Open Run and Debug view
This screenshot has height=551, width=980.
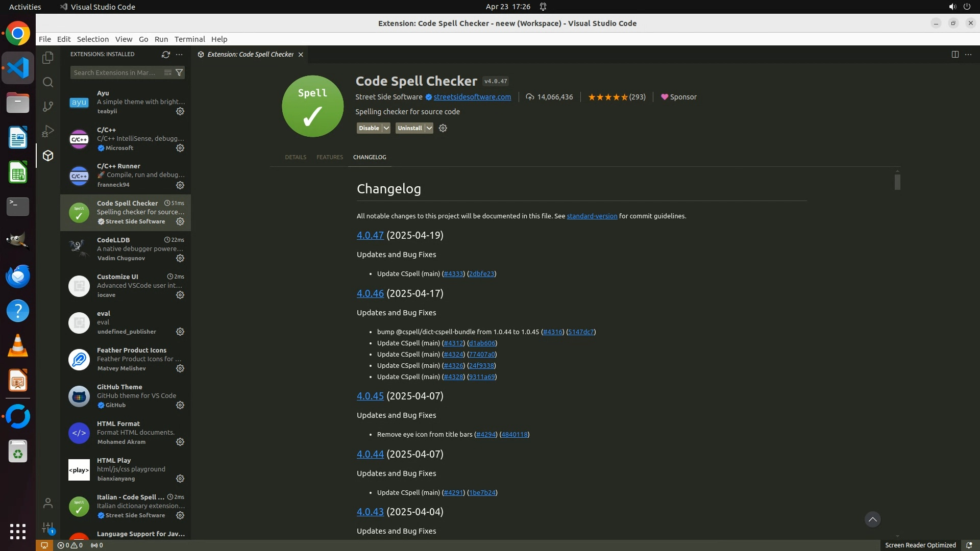coord(48,131)
